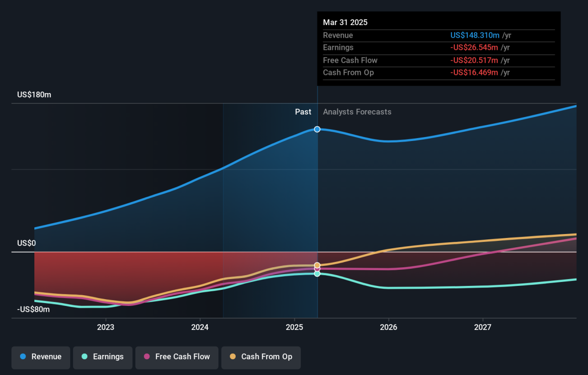Click the 2023 x-axis label

pyautogui.click(x=105, y=327)
